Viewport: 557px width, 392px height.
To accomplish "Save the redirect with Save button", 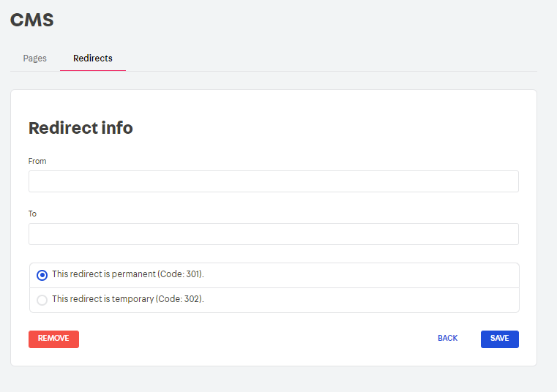I will click(x=499, y=339).
